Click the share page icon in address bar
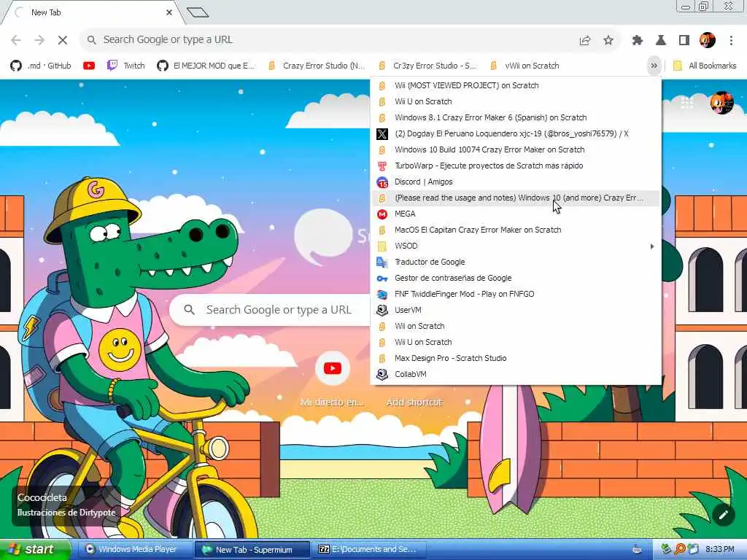Viewport: 747px width, 560px height. tap(585, 41)
